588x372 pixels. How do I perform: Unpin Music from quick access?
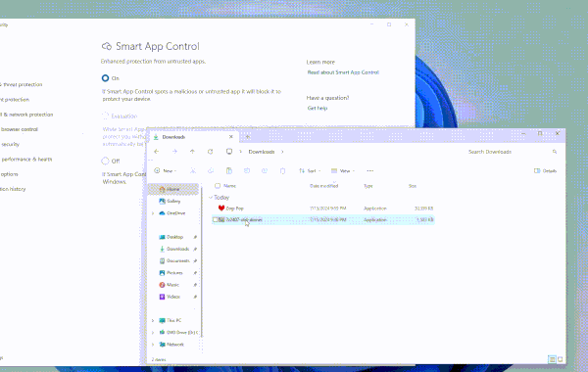195,285
